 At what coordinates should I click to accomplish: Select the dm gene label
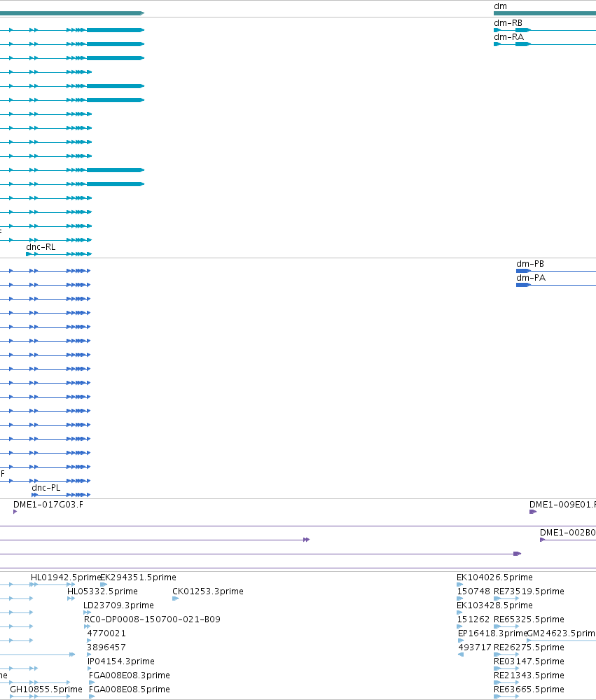tap(500, 6)
